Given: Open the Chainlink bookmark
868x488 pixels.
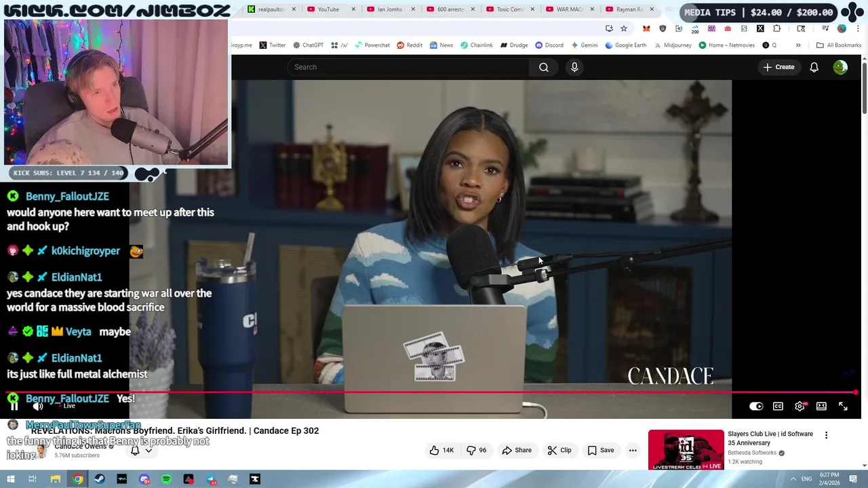Looking at the screenshot, I should point(477,45).
